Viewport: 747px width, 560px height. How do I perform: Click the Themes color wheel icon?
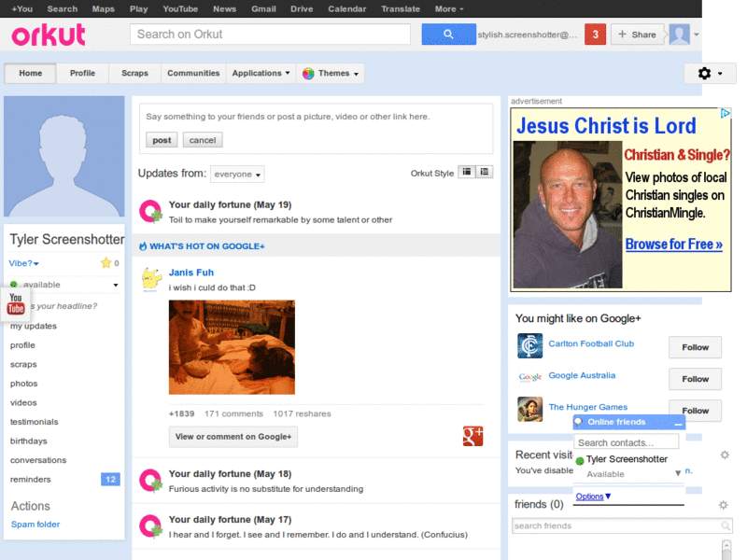pos(308,74)
